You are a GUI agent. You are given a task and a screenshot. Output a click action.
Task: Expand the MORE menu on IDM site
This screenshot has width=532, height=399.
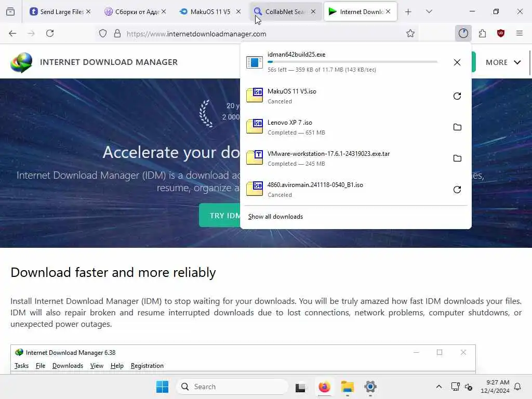(503, 62)
